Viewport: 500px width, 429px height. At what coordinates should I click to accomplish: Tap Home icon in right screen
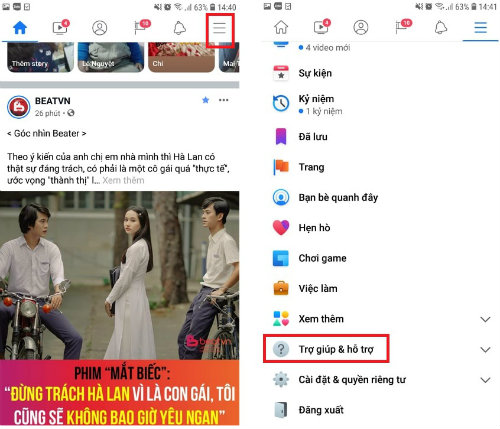(281, 28)
